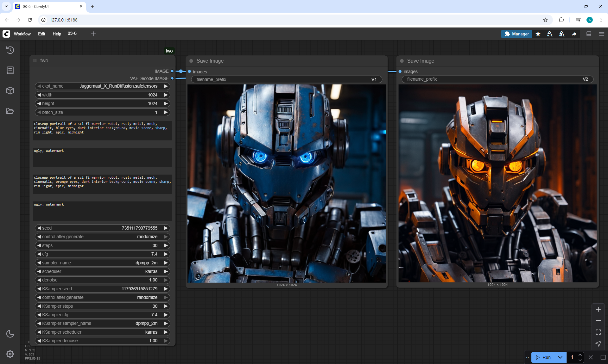
Task: Click the Run button
Action: pos(544,357)
